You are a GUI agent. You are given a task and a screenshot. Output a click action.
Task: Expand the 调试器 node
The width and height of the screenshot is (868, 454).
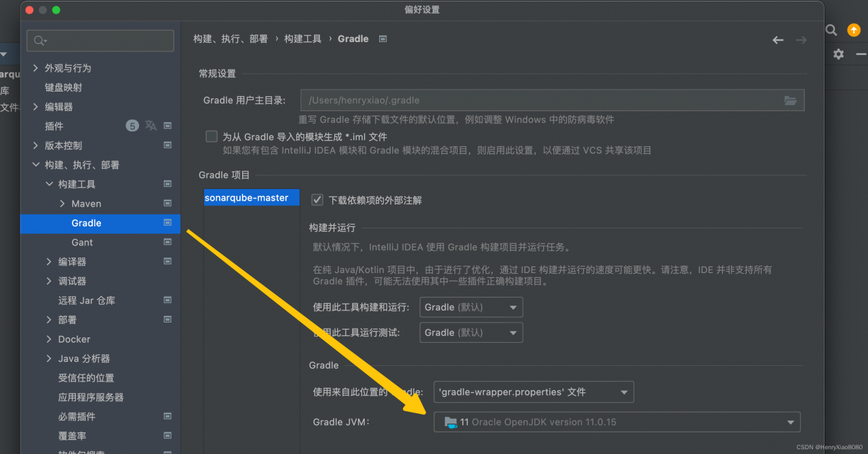[x=50, y=281]
